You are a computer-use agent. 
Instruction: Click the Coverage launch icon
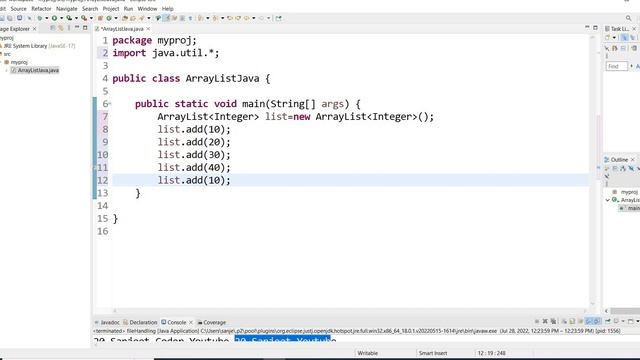[69, 18]
